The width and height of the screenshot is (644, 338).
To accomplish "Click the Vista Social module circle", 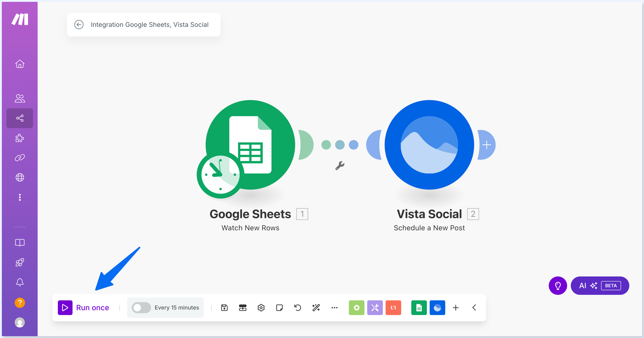I will (x=429, y=145).
